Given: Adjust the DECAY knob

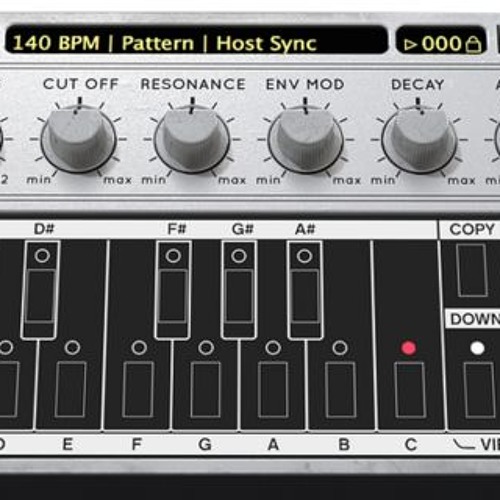Looking at the screenshot, I should pos(419,139).
